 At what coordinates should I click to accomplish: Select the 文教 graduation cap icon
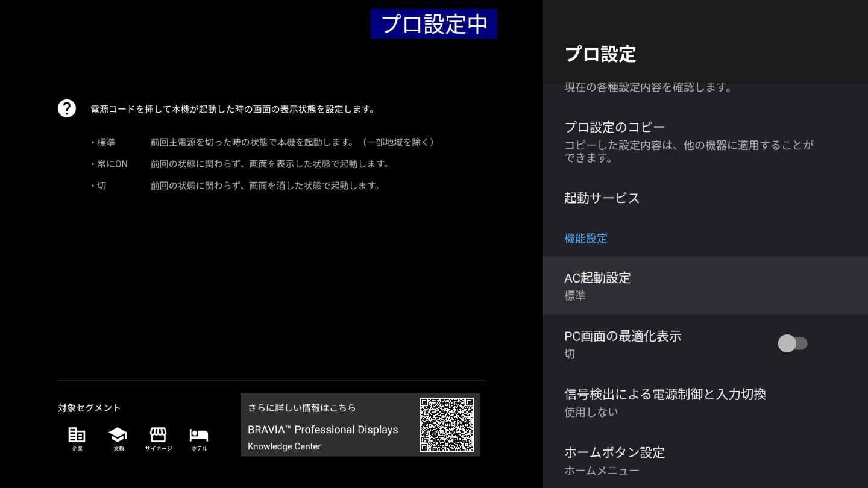(x=118, y=435)
